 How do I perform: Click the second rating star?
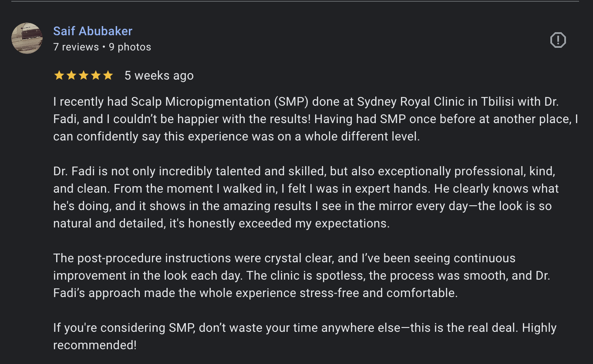pyautogui.click(x=71, y=76)
